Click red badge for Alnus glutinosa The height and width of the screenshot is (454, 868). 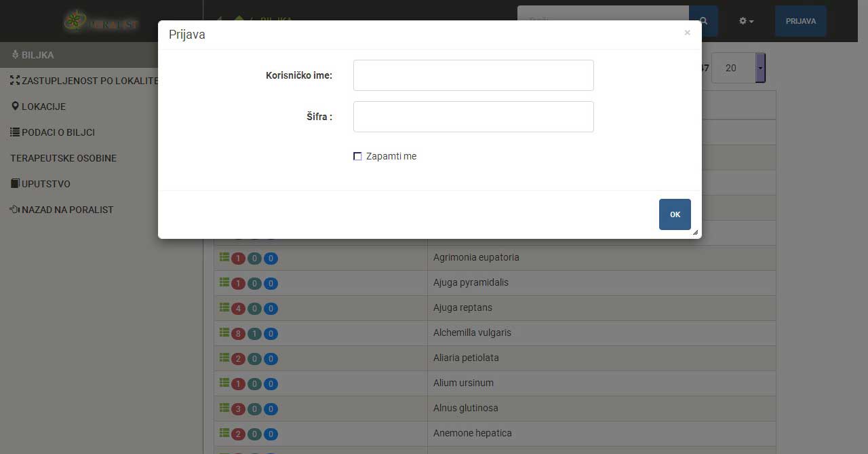pyautogui.click(x=238, y=409)
